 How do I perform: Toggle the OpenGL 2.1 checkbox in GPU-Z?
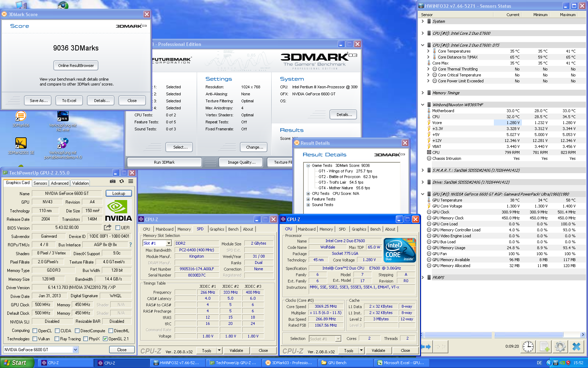(105, 339)
